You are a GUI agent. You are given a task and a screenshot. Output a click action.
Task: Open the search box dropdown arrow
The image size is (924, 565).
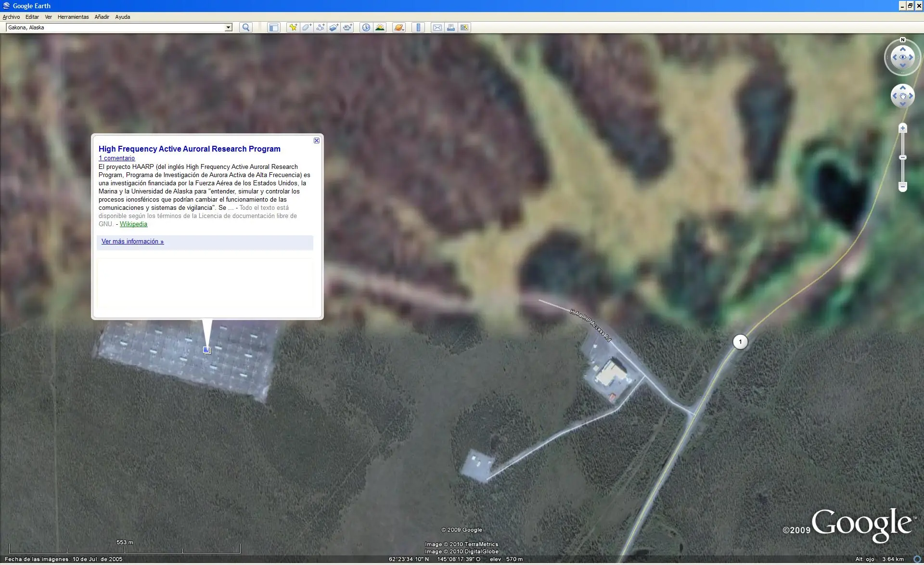click(x=228, y=27)
